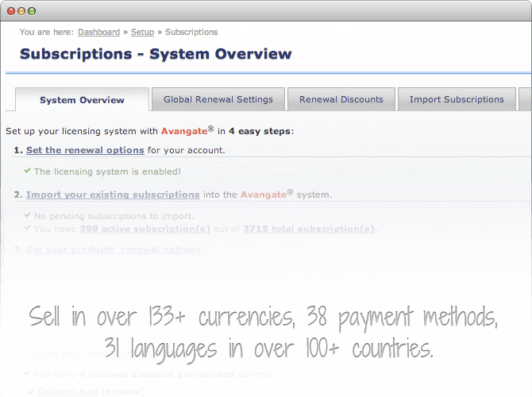532x397 pixels.
Task: Open 'Set your products' renewal options' link
Action: point(114,249)
